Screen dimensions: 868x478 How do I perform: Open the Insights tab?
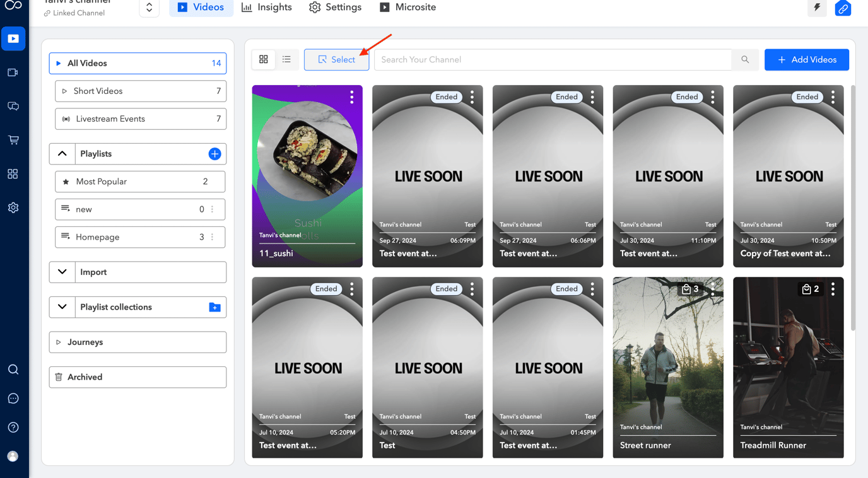267,8
